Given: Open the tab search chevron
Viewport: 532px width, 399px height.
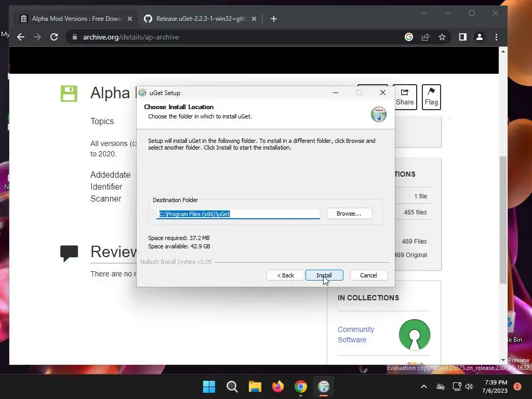Looking at the screenshot, I should pos(424,13).
